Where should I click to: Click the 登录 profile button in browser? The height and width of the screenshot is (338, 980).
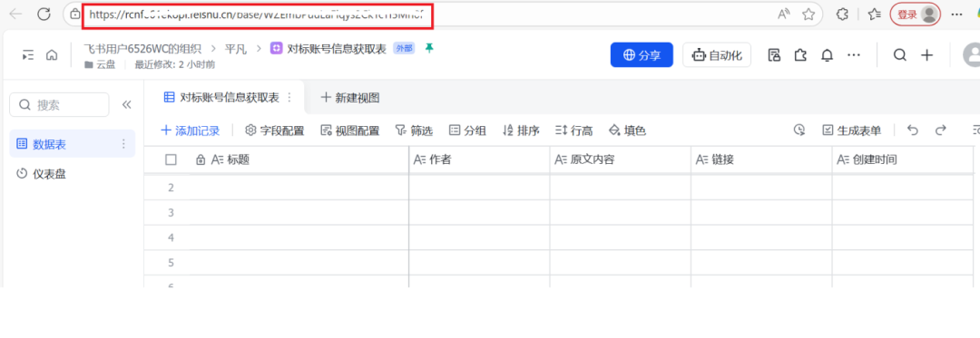[x=915, y=14]
